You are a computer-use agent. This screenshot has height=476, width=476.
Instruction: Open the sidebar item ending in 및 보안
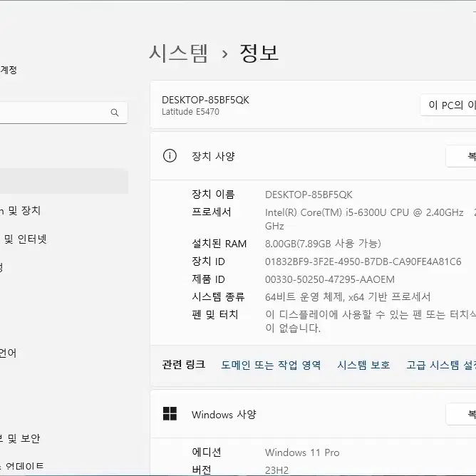[x=20, y=438]
